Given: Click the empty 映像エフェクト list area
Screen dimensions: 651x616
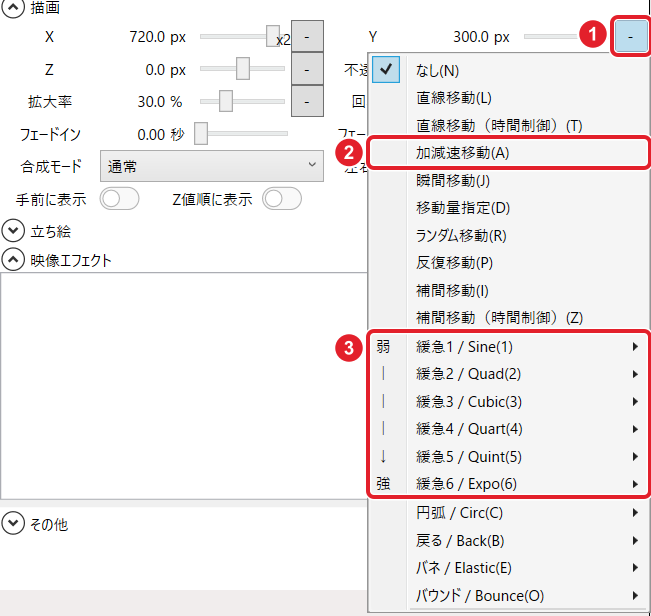Looking at the screenshot, I should tap(184, 386).
